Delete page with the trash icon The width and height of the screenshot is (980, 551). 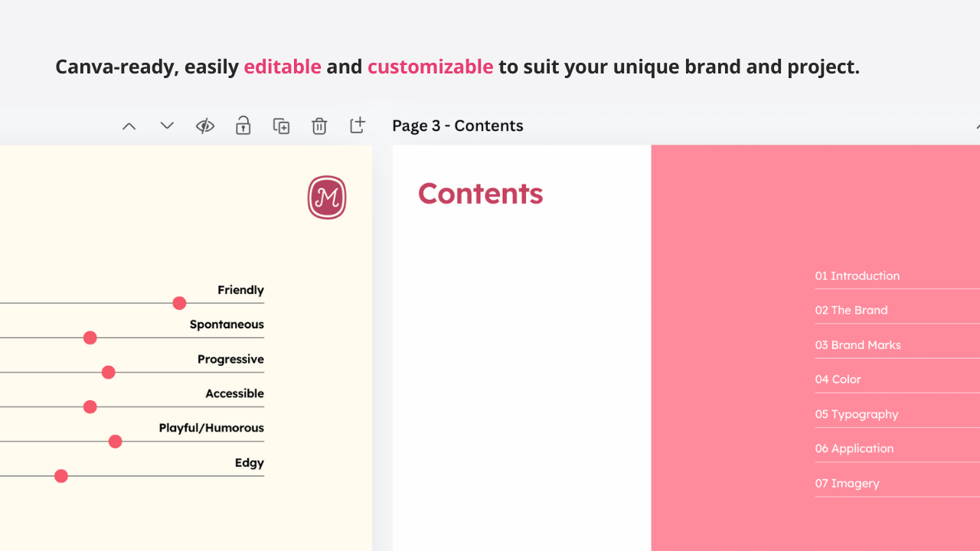pos(319,126)
